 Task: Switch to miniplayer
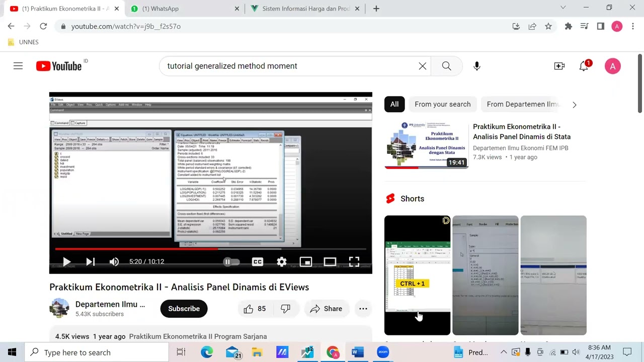[x=306, y=261]
